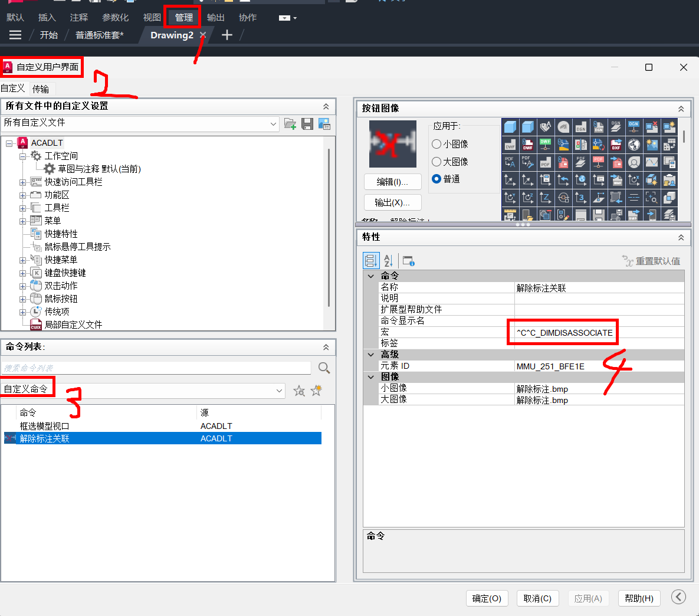This screenshot has height=616, width=699.
Task: Toggle alphabetical sort in 特性 panel
Action: pos(388,260)
